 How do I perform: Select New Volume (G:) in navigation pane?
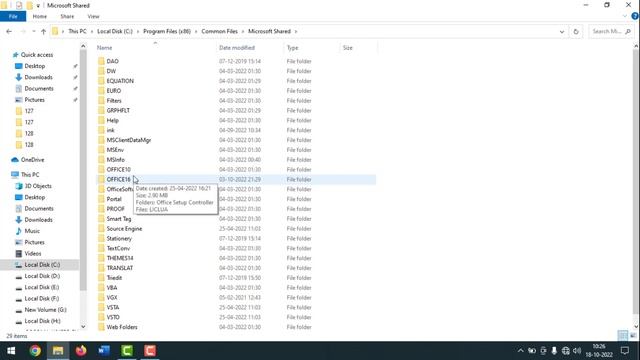coord(45,310)
